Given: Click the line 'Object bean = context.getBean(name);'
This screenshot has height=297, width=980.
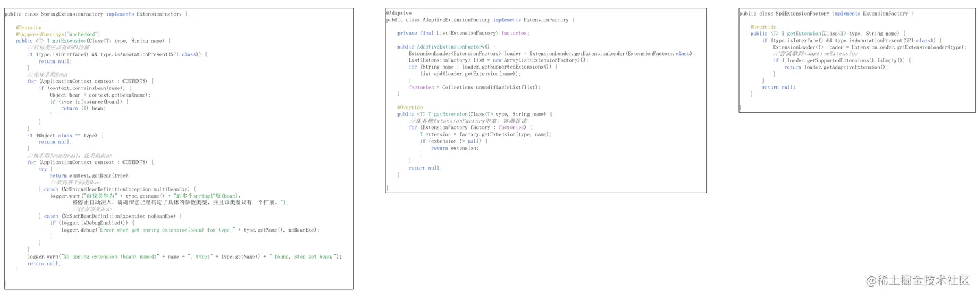Looking at the screenshot, I should [x=100, y=95].
